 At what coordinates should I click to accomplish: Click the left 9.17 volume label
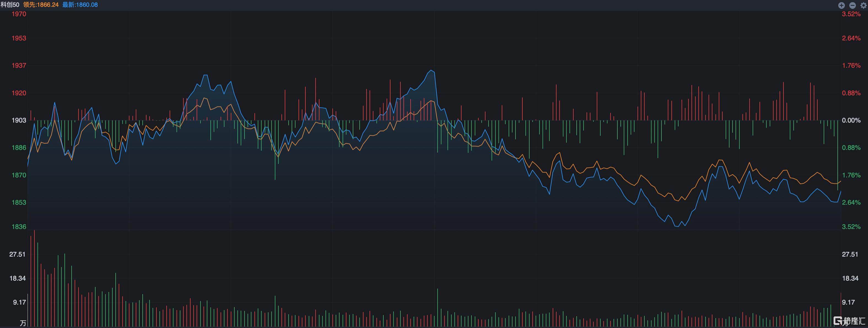(20, 302)
